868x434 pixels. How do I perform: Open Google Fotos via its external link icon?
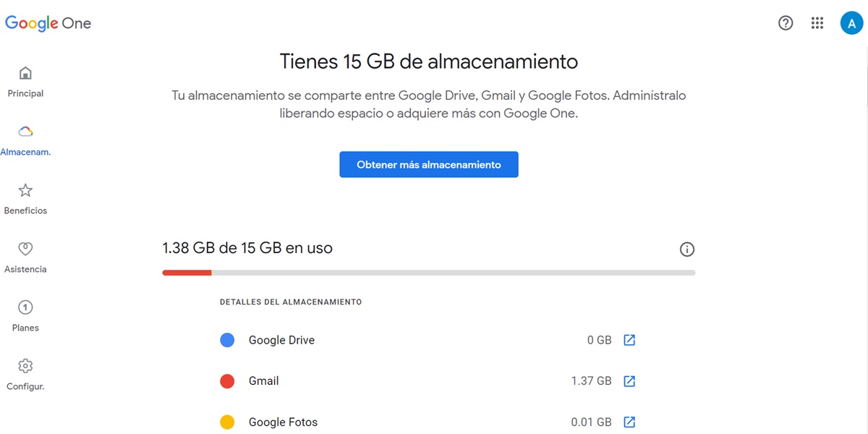point(629,422)
